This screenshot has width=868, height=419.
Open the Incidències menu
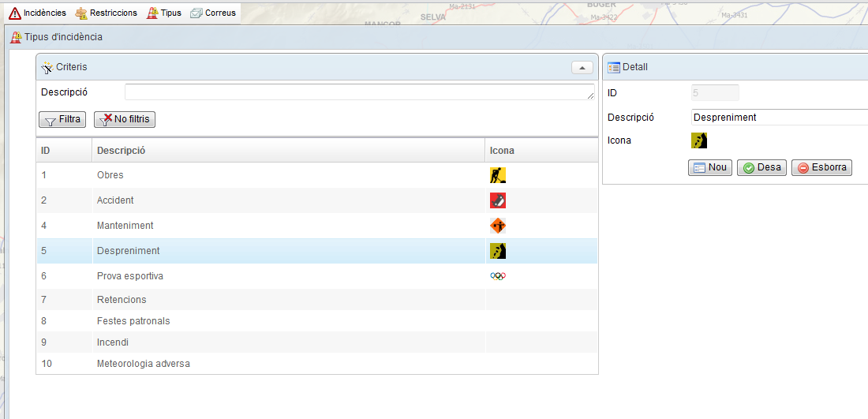click(x=38, y=13)
